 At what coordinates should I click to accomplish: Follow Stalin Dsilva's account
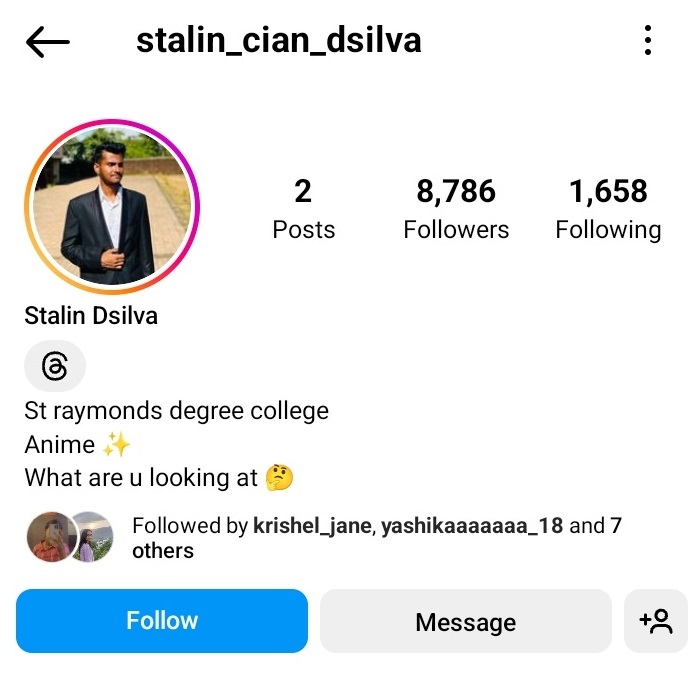tap(162, 621)
